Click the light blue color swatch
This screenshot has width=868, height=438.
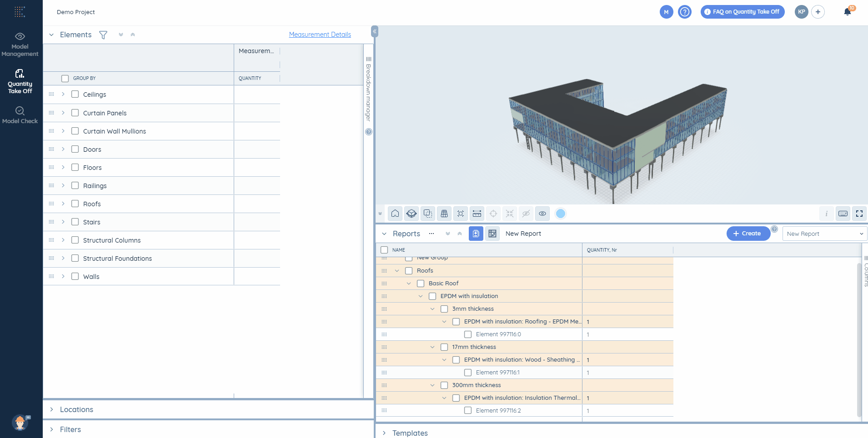561,214
